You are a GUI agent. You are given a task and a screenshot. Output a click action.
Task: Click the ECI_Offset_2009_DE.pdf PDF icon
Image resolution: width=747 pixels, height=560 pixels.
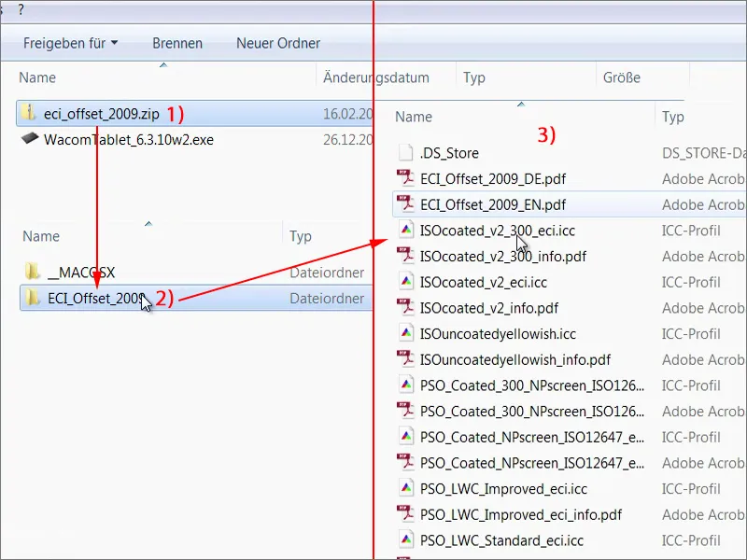point(405,178)
